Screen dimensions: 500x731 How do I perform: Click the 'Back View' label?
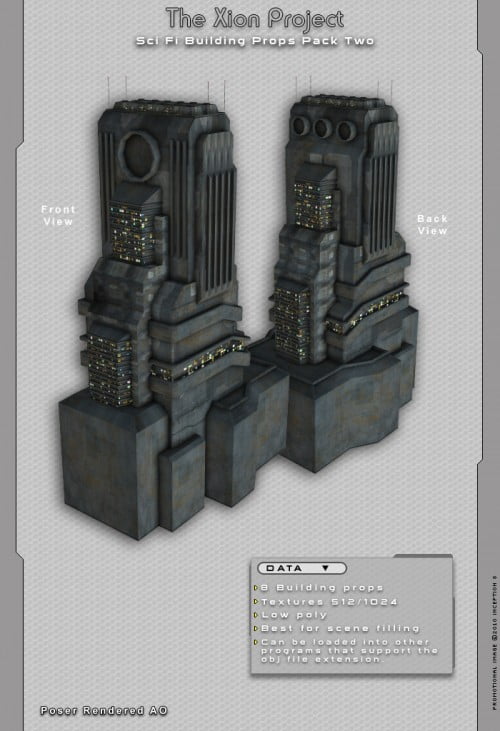pyautogui.click(x=432, y=225)
